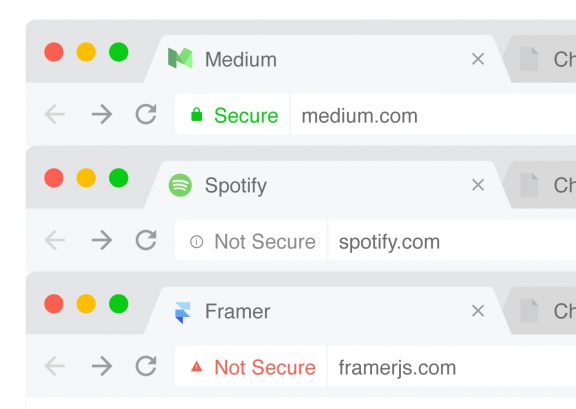Go forward in the Medium window
This screenshot has height=409, width=576.
[102, 114]
